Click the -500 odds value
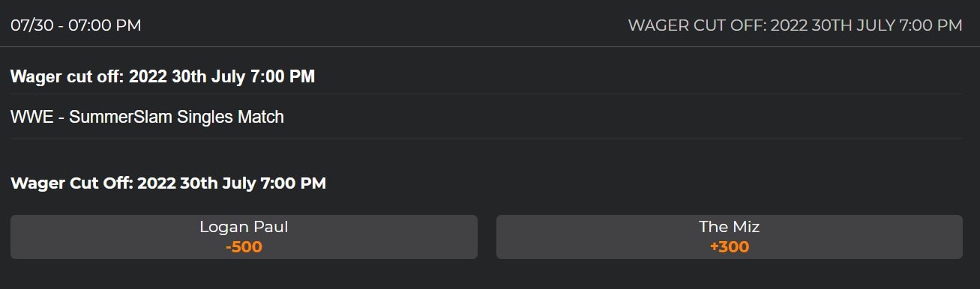 [x=244, y=247]
